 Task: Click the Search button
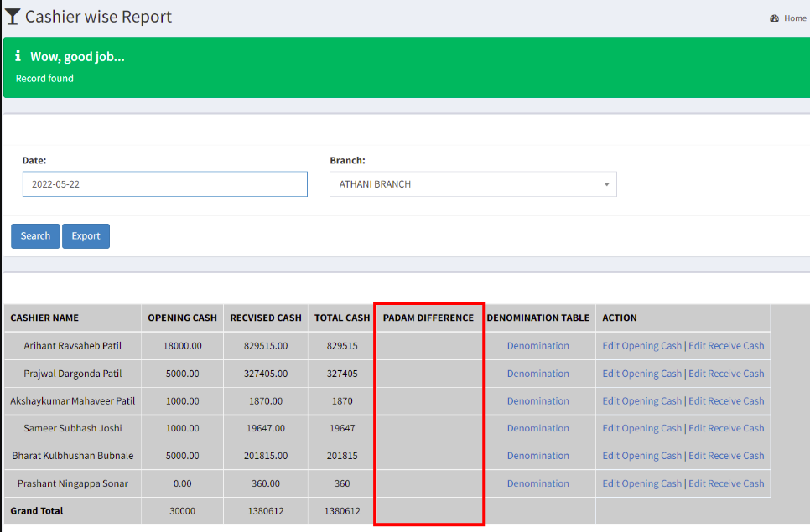click(35, 235)
